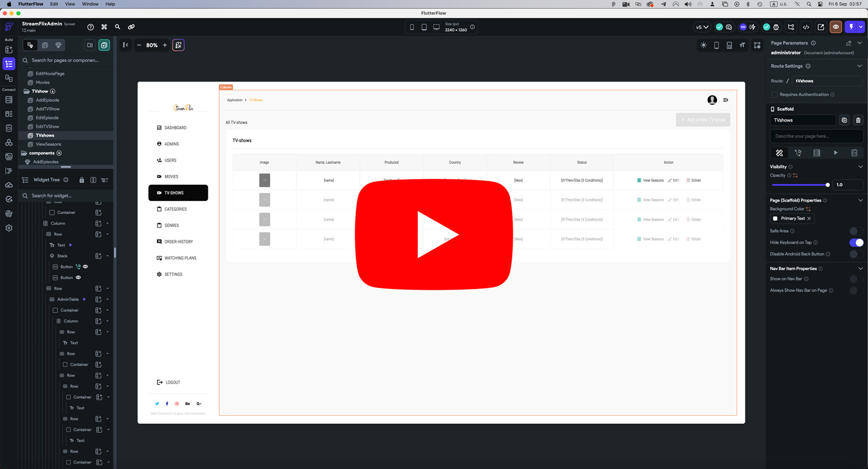Open the Window menu in menu bar
This screenshot has width=868, height=469.
pos(90,4)
